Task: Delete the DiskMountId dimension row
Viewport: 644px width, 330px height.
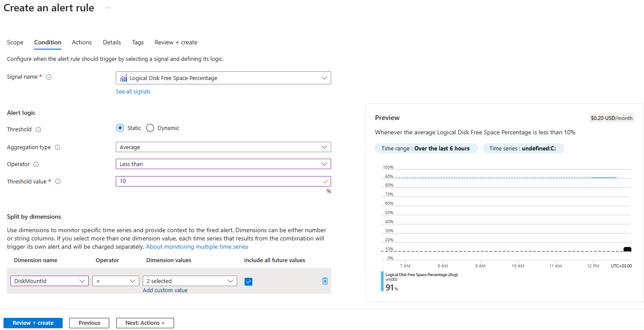Action: click(x=325, y=281)
